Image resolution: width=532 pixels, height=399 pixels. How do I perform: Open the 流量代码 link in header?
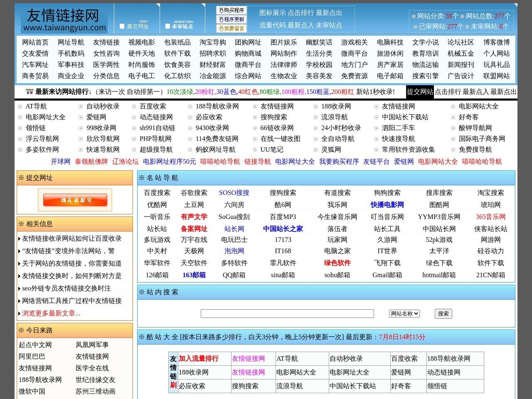(273, 25)
